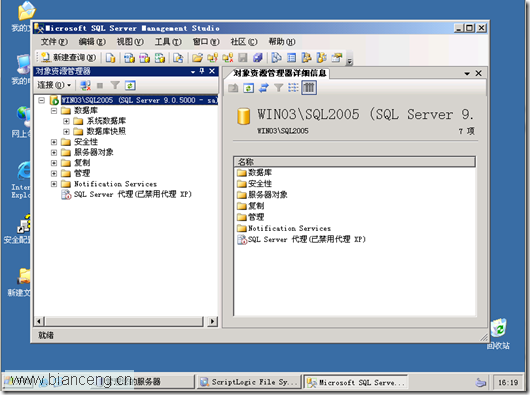Open the Connect dropdown in Object Explorer
This screenshot has width=530, height=395.
click(x=54, y=85)
